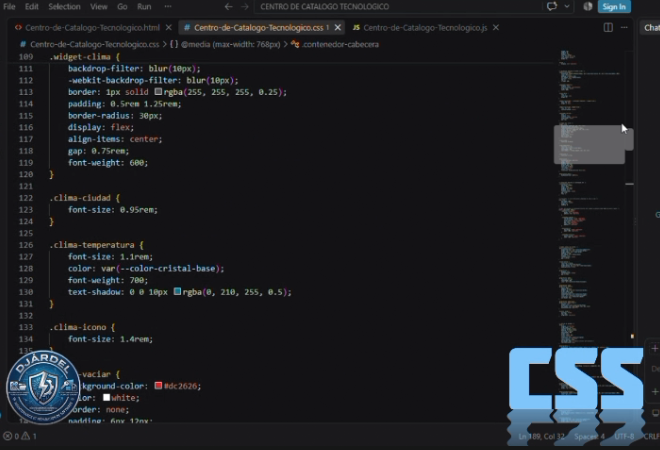Close the Centro-de-Catalogo-Tecnologico.js tab
The width and height of the screenshot is (660, 450).
(x=496, y=28)
